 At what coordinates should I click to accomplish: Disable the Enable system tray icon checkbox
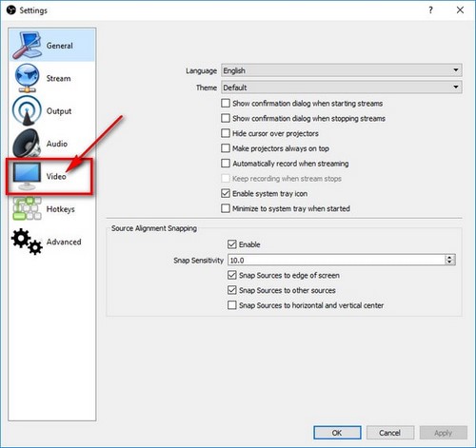[226, 193]
